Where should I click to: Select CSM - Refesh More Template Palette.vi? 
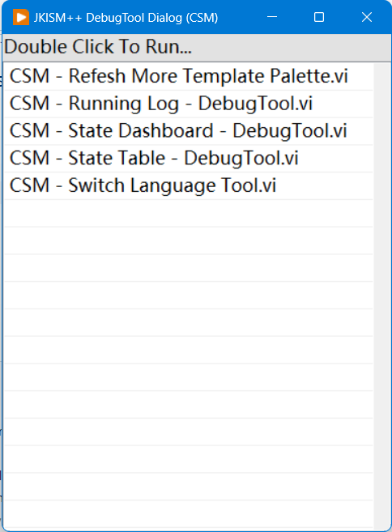click(189, 76)
